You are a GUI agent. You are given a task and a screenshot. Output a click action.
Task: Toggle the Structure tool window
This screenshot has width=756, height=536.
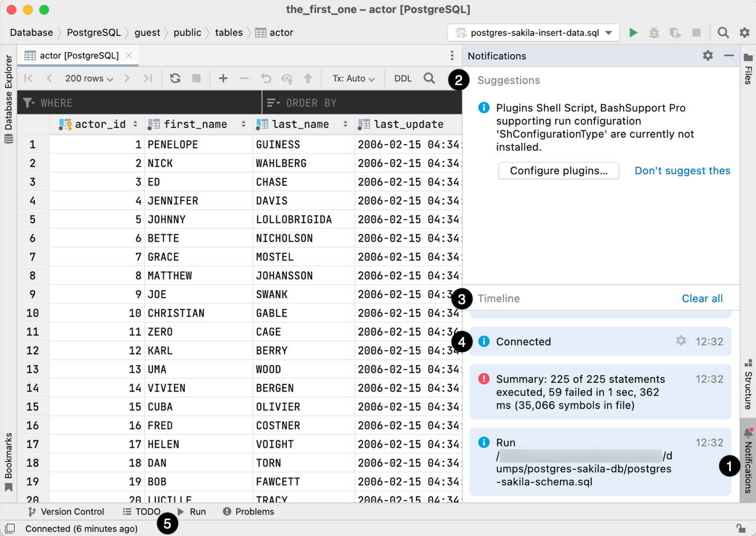tap(748, 386)
